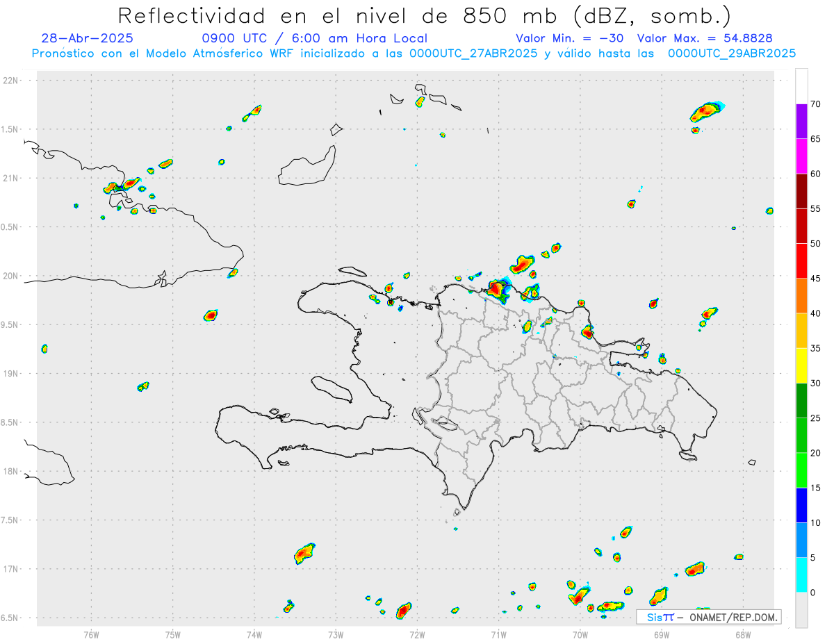
Task: Select the 'Valor Max. = 54.8828' readout
Action: click(705, 38)
